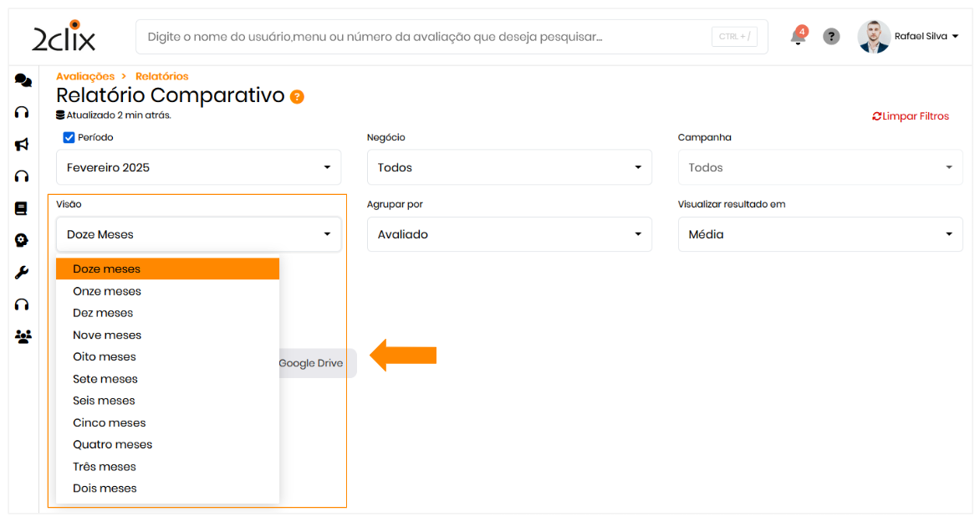This screenshot has height=522, width=980.
Task: Click the Limpar Filtros link
Action: pos(911,116)
